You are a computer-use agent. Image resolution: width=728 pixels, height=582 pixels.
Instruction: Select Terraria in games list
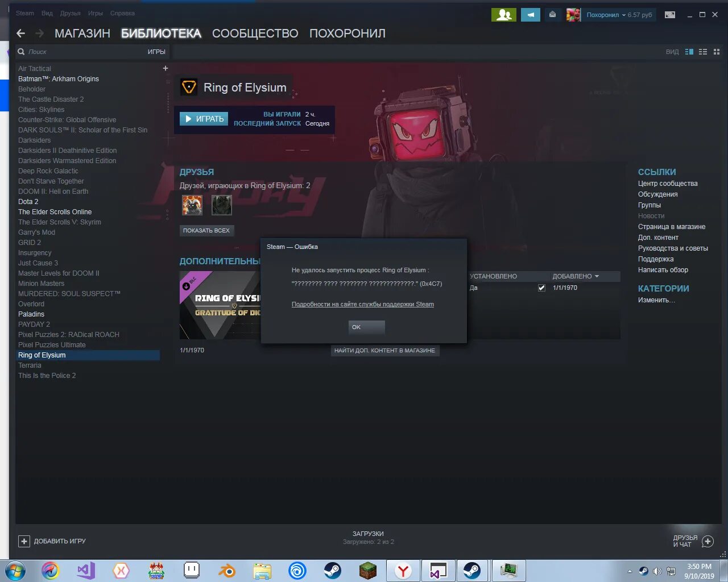coord(30,365)
